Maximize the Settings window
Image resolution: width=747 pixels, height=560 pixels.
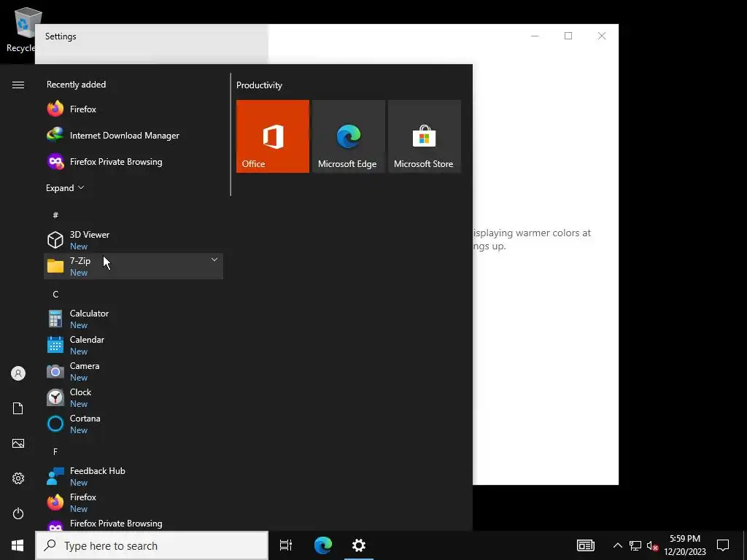pyautogui.click(x=568, y=36)
